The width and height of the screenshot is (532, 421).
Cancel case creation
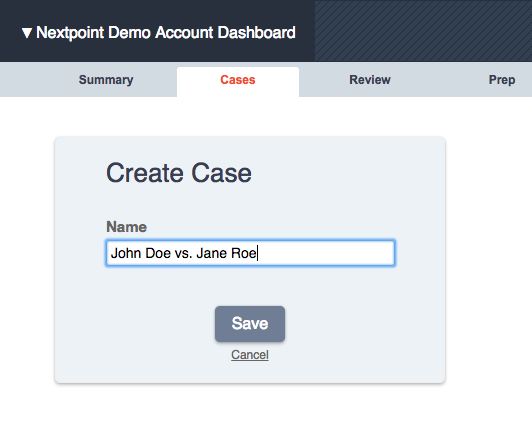pyautogui.click(x=250, y=355)
